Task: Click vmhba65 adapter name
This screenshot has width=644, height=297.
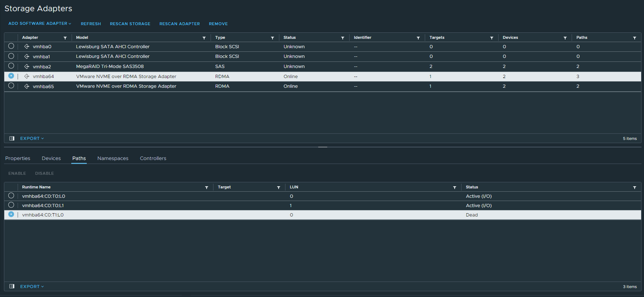Action: pos(43,87)
